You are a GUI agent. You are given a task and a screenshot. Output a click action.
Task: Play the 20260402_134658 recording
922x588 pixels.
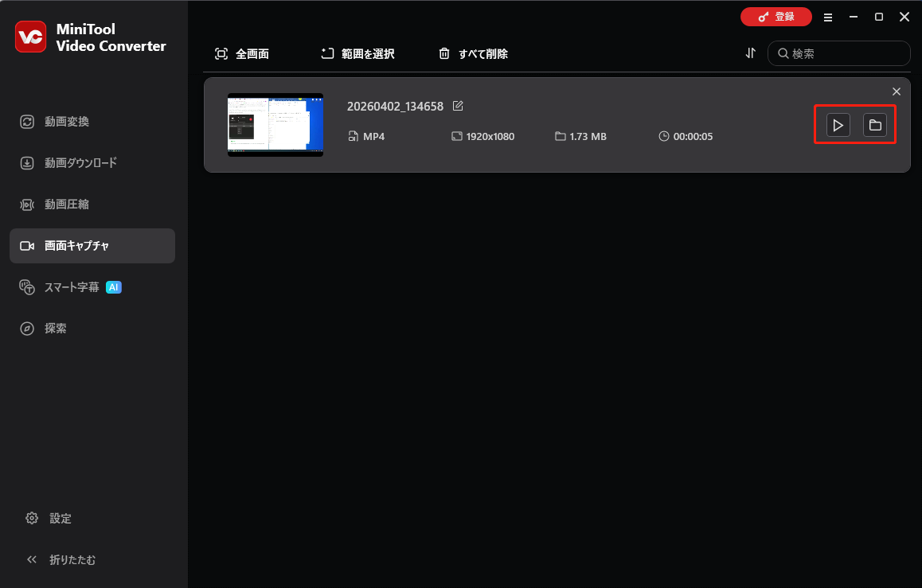click(838, 125)
